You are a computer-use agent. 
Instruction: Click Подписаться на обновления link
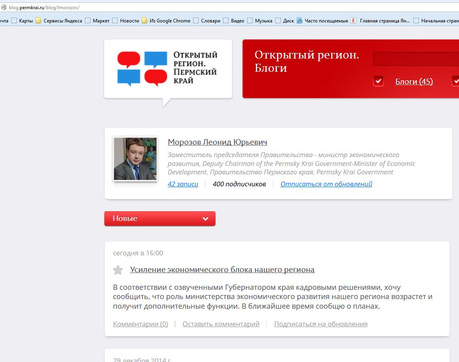tap(321, 324)
